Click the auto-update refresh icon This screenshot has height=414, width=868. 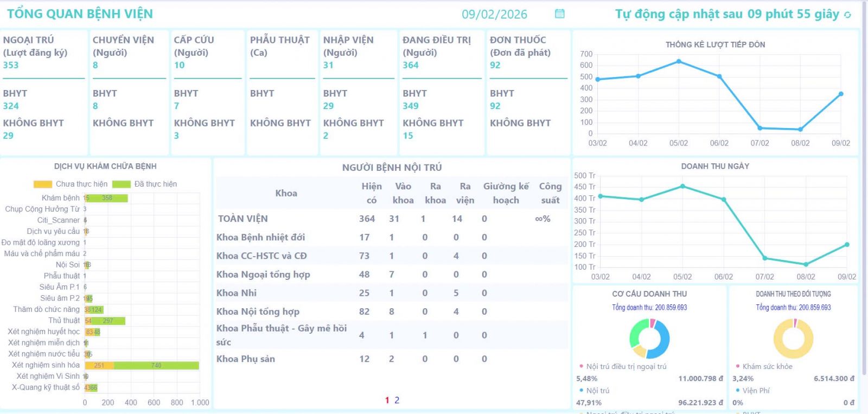click(x=848, y=15)
